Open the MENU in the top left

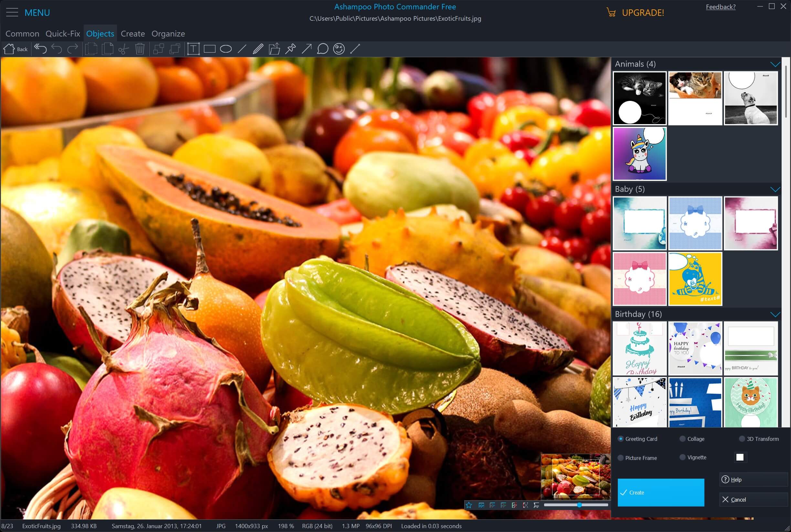click(x=12, y=12)
